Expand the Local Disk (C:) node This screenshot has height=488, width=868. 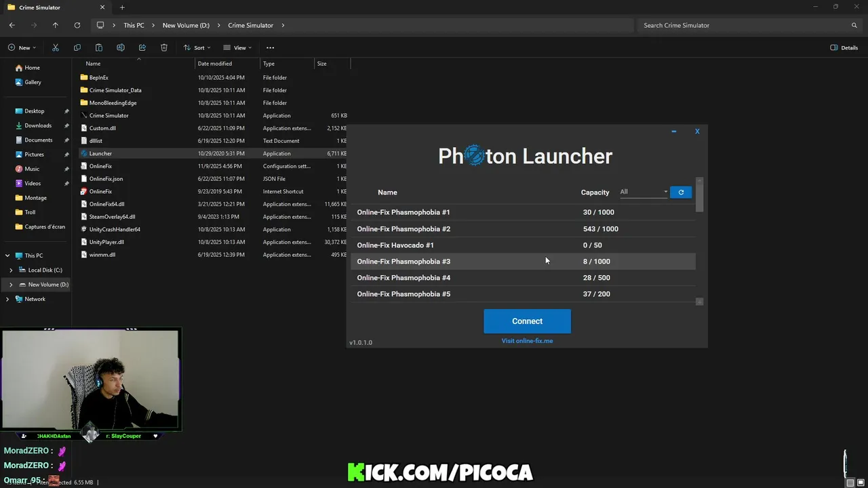coord(11,270)
